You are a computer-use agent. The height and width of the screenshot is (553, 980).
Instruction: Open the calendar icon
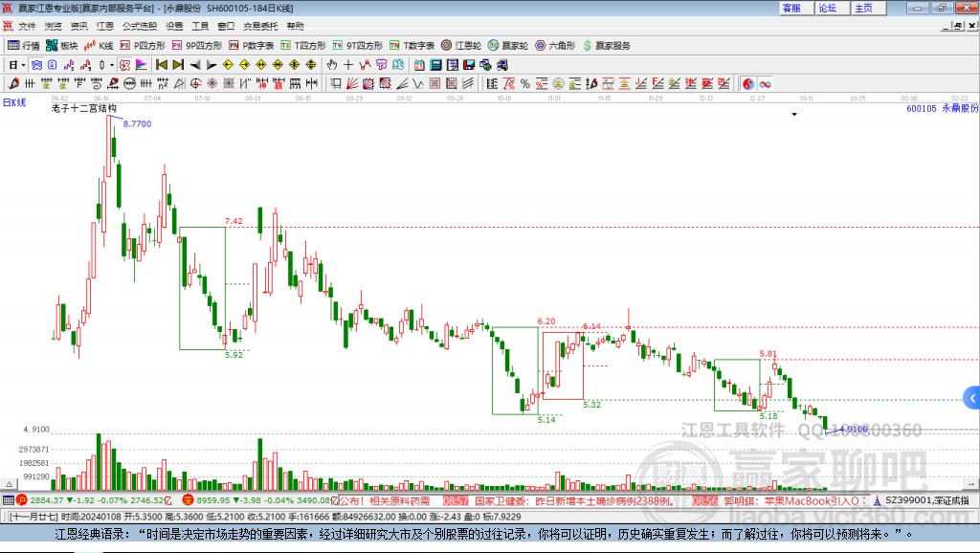point(419,65)
